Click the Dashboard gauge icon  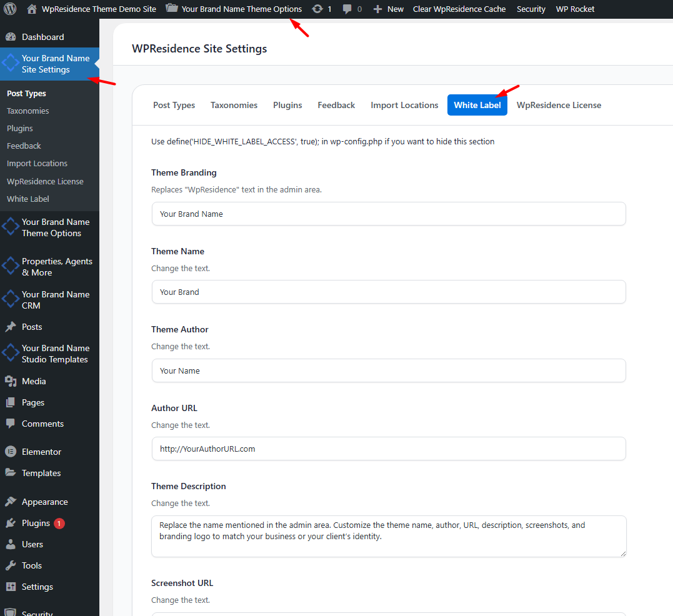tap(11, 37)
